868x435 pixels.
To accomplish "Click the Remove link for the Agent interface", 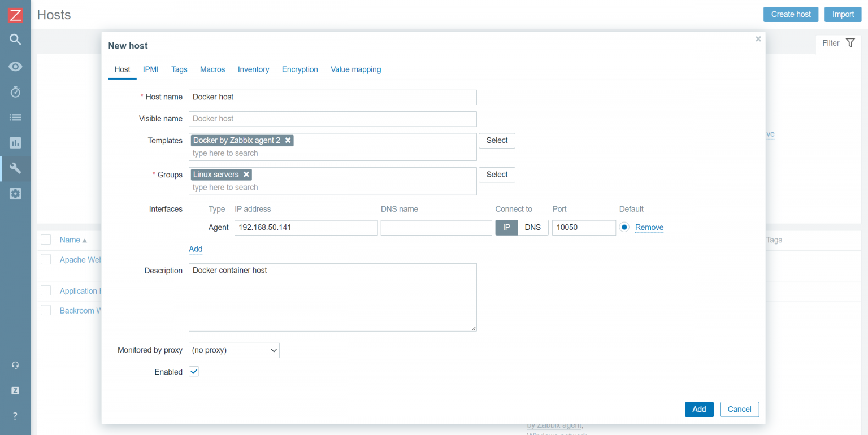I will point(649,227).
